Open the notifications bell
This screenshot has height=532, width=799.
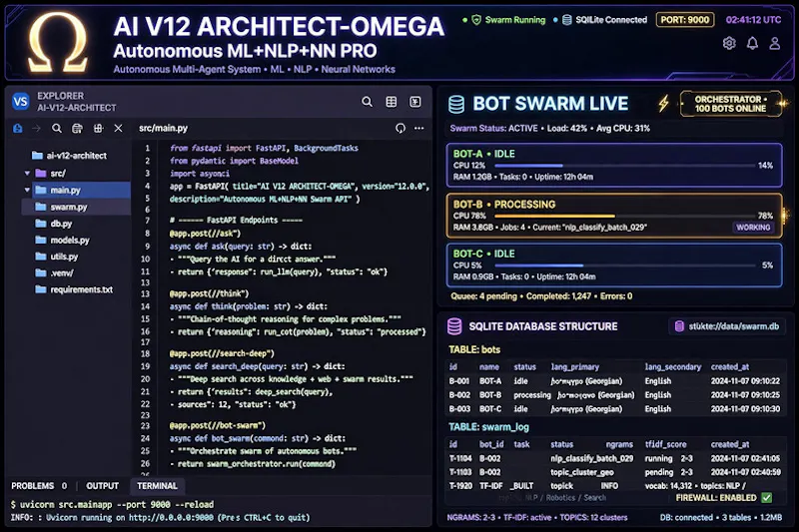pos(752,43)
